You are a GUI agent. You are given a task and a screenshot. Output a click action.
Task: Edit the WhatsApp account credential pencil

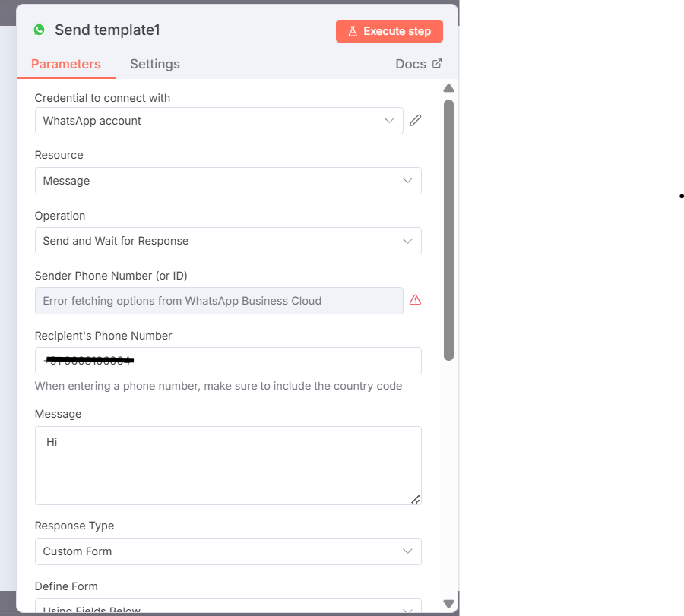(x=415, y=120)
